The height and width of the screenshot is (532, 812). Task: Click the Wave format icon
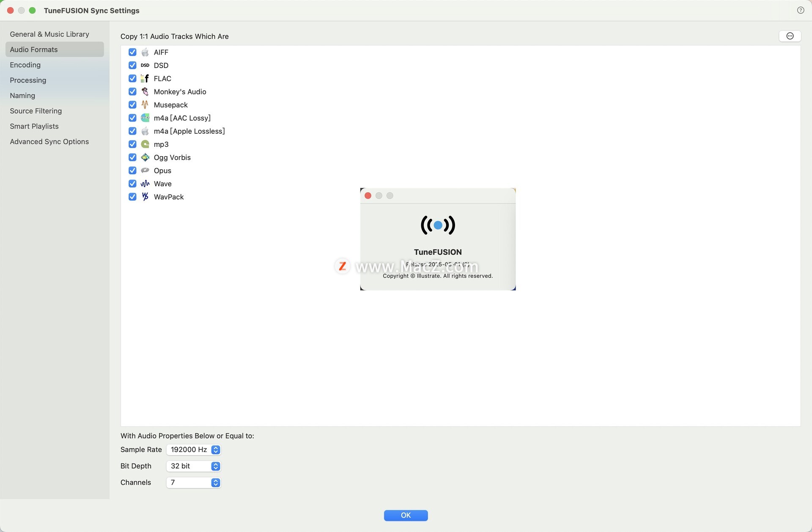145,183
